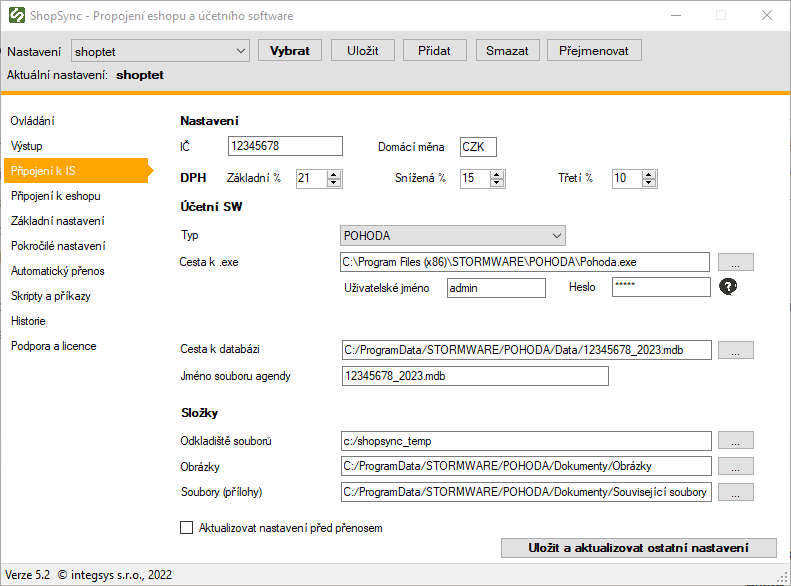Decrease the Základní % DPH value
The height and width of the screenshot is (586, 791).
333,183
